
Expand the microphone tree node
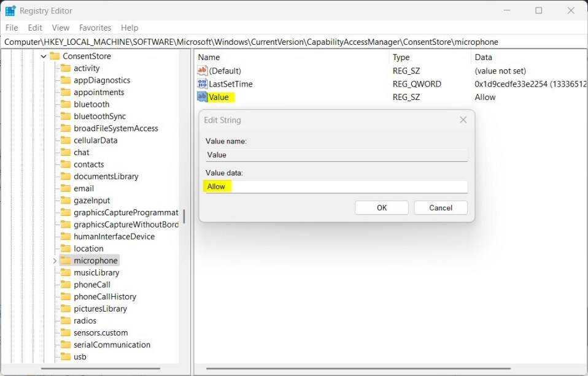[55, 261]
